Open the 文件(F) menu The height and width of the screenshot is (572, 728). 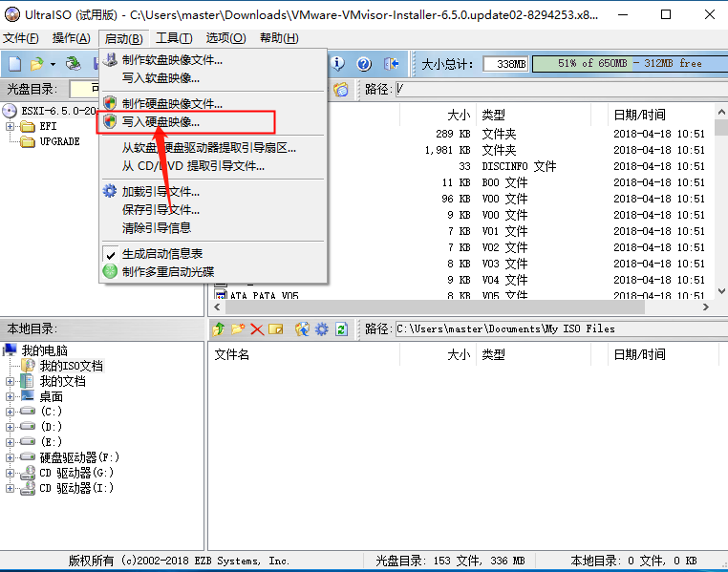[x=21, y=38]
